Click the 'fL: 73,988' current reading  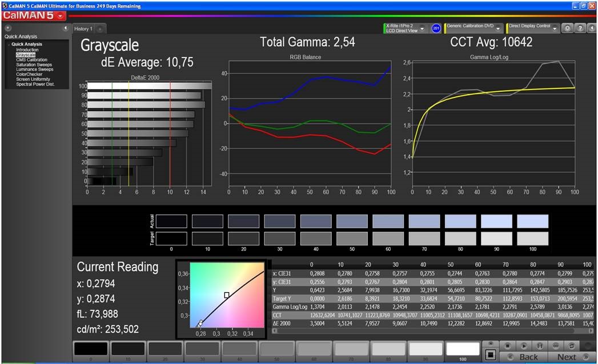click(97, 314)
